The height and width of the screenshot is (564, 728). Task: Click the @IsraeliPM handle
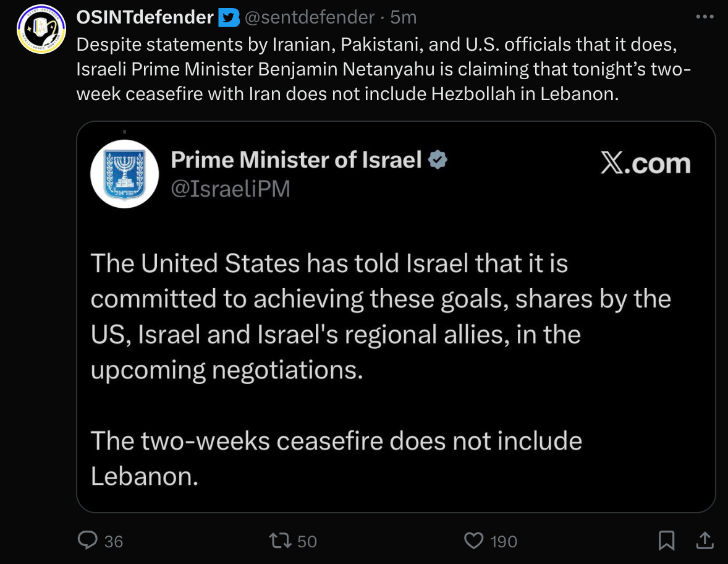tap(230, 189)
